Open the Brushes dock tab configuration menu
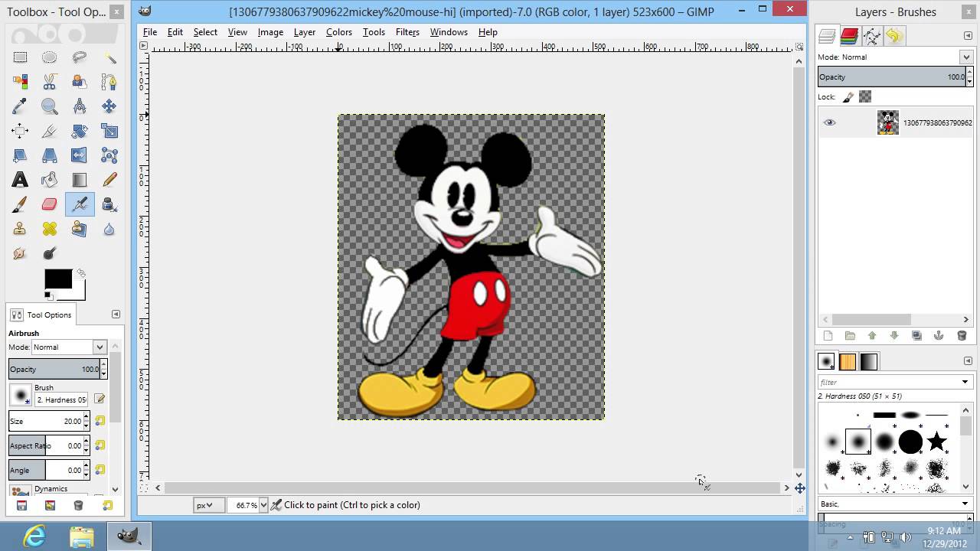This screenshot has width=980, height=551. [968, 360]
